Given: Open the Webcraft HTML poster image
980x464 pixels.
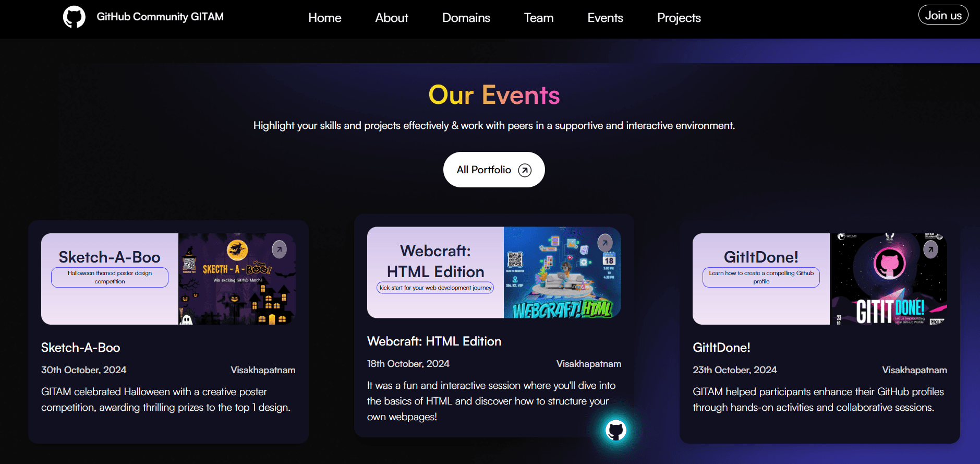Looking at the screenshot, I should pyautogui.click(x=562, y=272).
